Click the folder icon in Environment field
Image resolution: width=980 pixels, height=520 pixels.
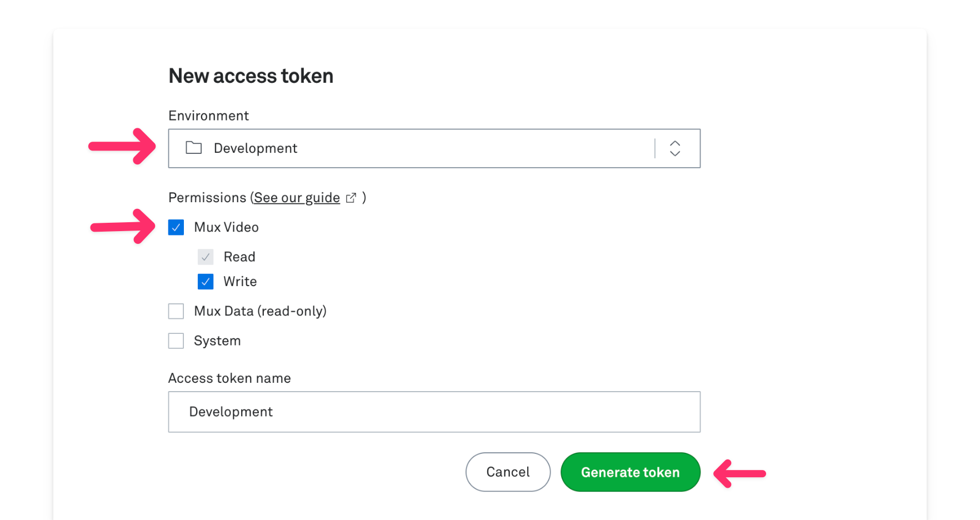[193, 148]
